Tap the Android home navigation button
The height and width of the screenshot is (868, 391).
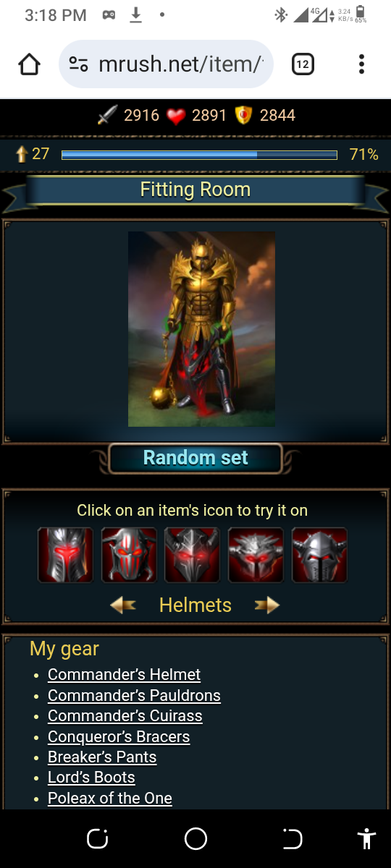pos(195,839)
